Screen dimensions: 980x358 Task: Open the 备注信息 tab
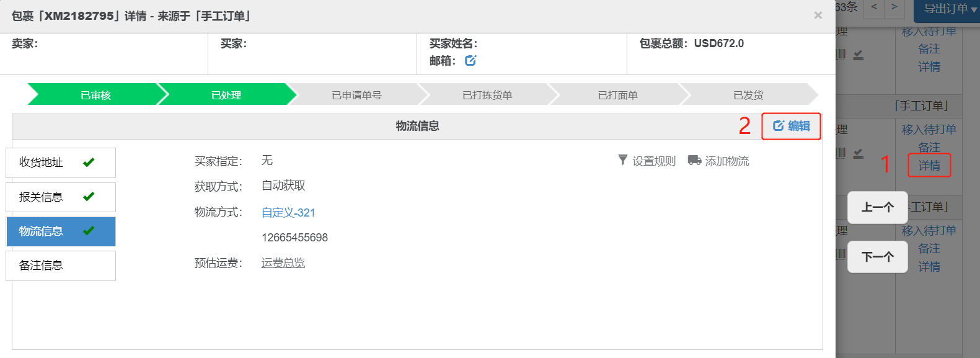pos(61,266)
